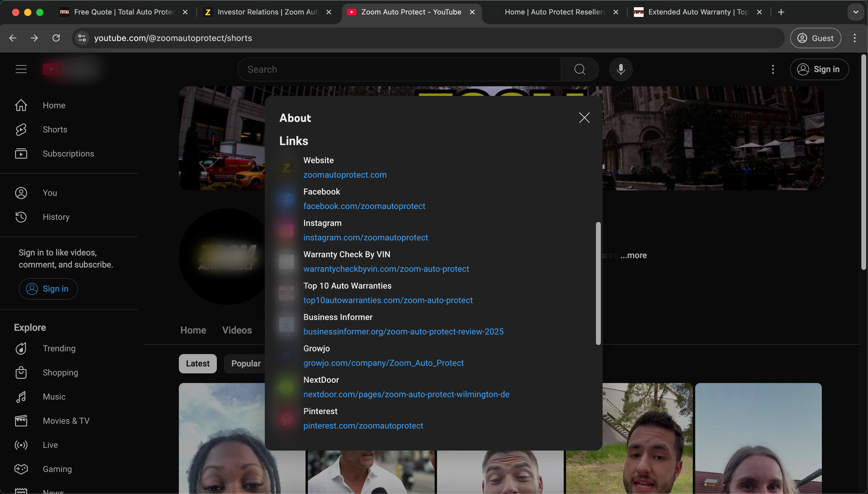
Task: Select the Popular filter chip
Action: point(246,363)
